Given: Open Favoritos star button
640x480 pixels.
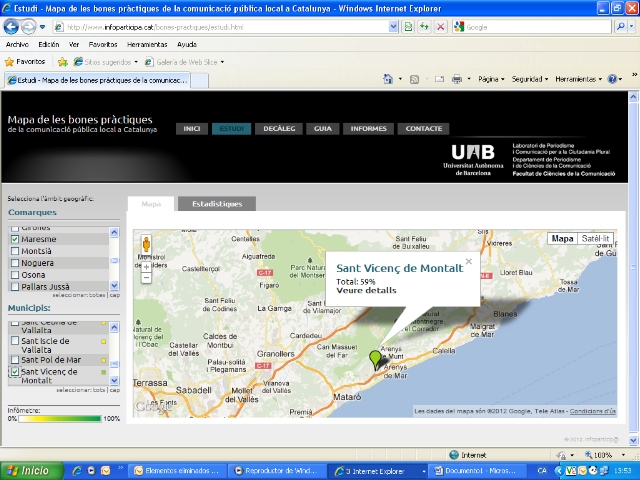Looking at the screenshot, I should [25, 62].
